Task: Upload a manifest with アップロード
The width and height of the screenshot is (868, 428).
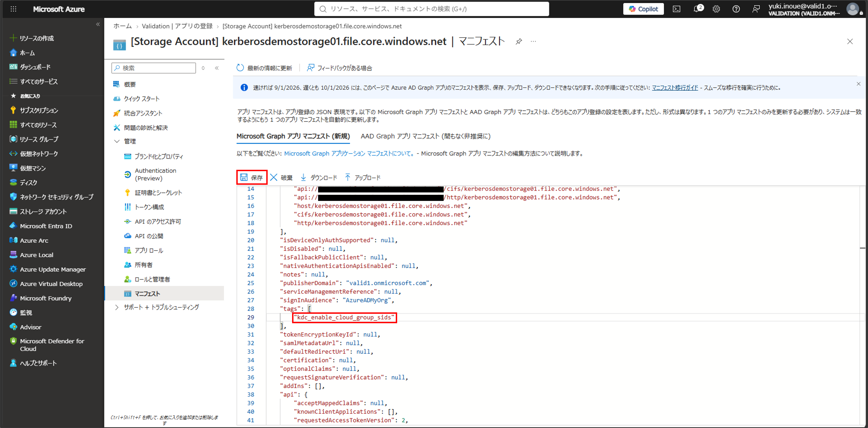Action: click(363, 177)
